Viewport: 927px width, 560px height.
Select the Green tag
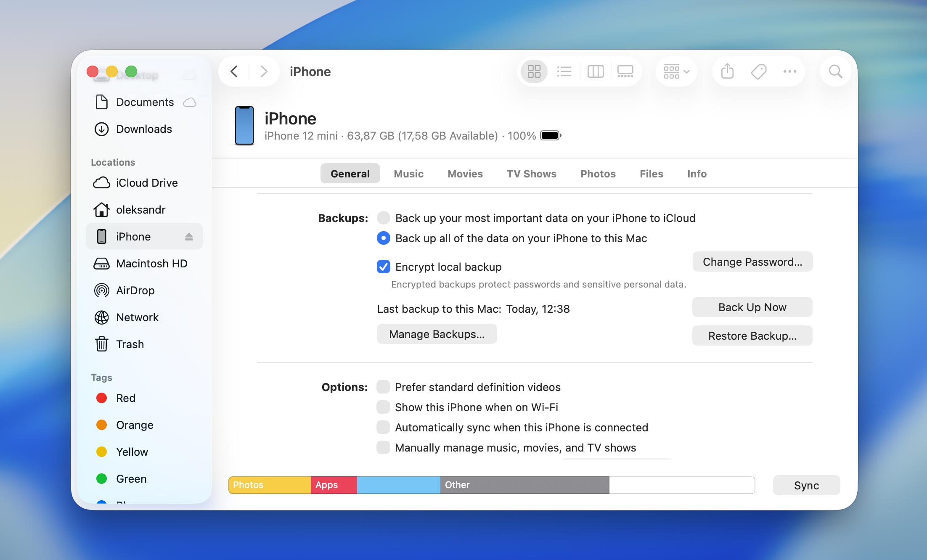pyautogui.click(x=145, y=479)
